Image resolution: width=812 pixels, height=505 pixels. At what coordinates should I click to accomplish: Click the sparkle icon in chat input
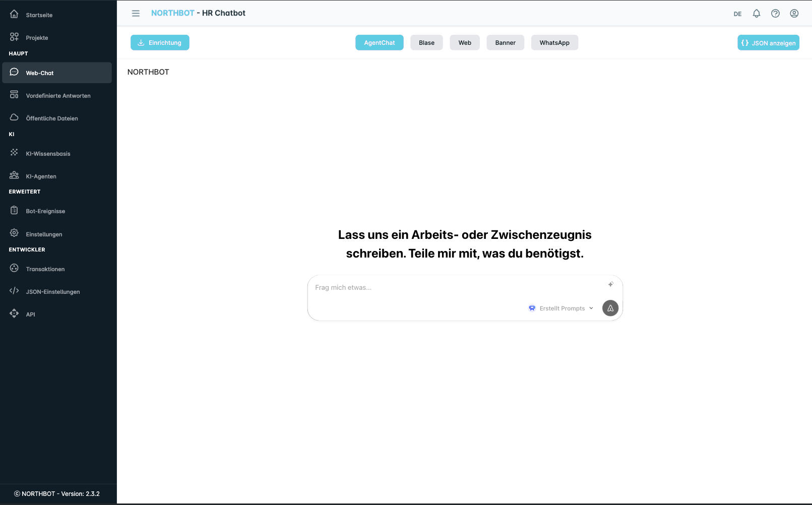tap(610, 284)
